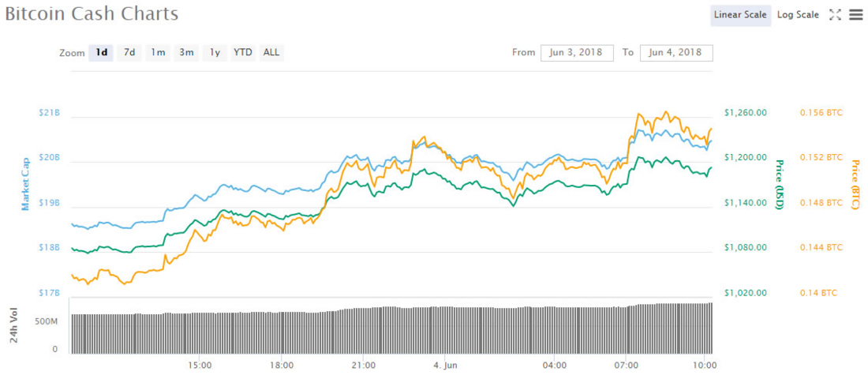This screenshot has width=868, height=379.
Task: Select the 7d zoom range
Action: click(129, 53)
